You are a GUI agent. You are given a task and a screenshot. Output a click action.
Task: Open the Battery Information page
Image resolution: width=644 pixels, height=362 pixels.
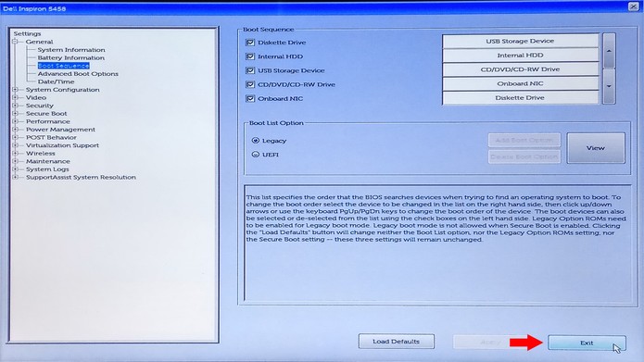click(71, 58)
